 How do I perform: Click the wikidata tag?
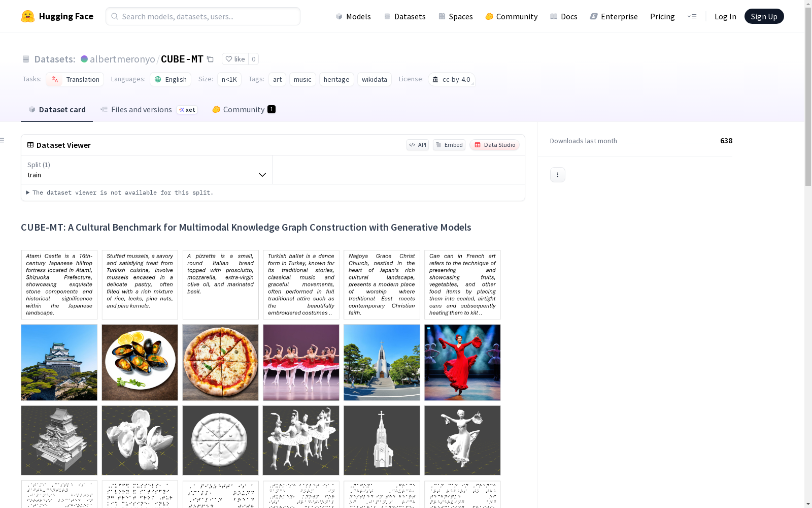[375, 79]
